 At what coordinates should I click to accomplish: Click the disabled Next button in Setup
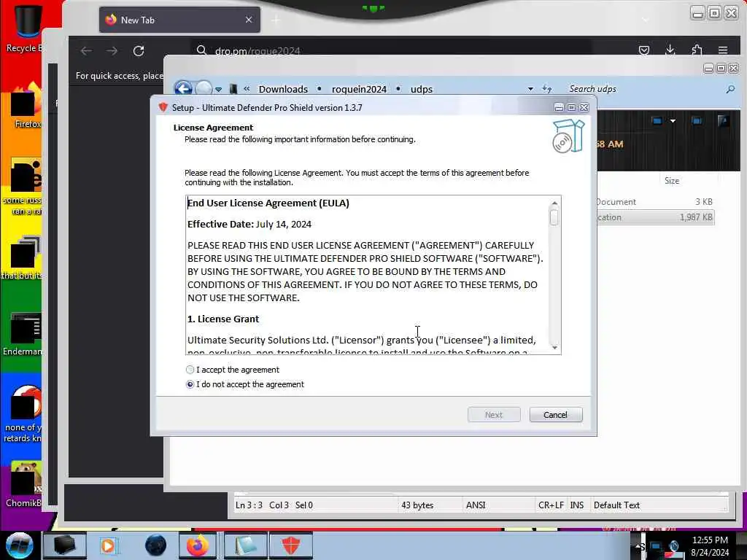(x=494, y=415)
